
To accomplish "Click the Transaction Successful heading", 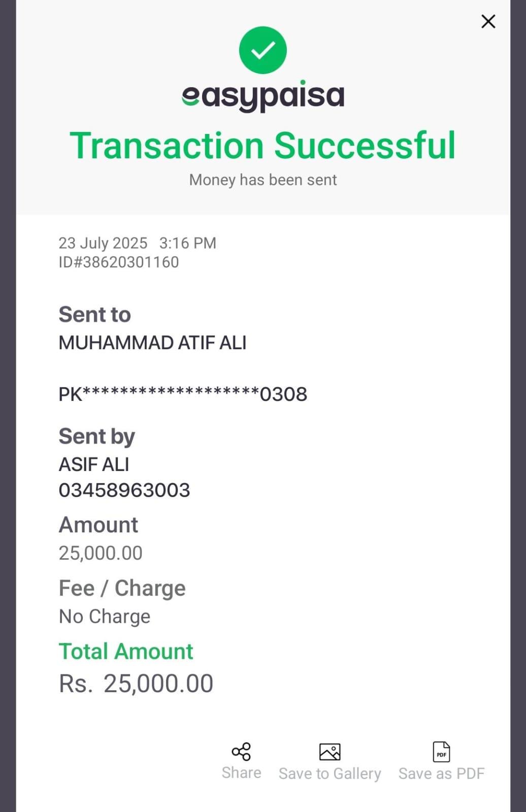I will pyautogui.click(x=263, y=146).
